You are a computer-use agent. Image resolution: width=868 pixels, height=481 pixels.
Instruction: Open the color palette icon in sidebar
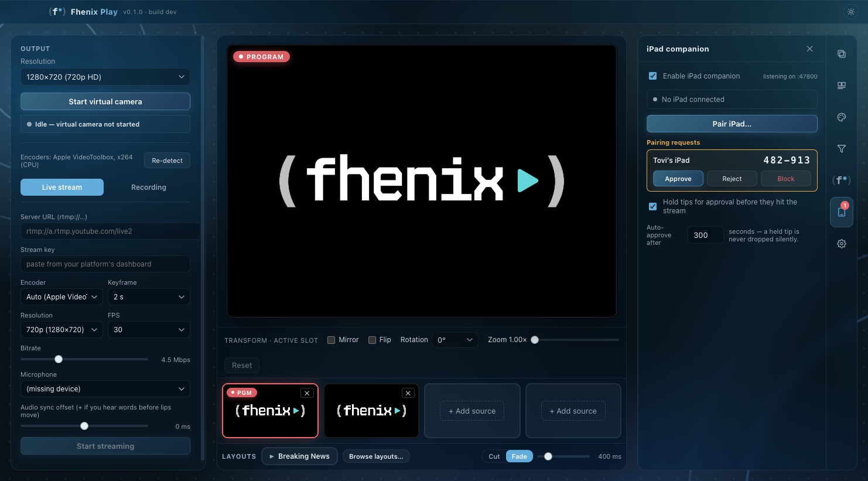pyautogui.click(x=842, y=117)
